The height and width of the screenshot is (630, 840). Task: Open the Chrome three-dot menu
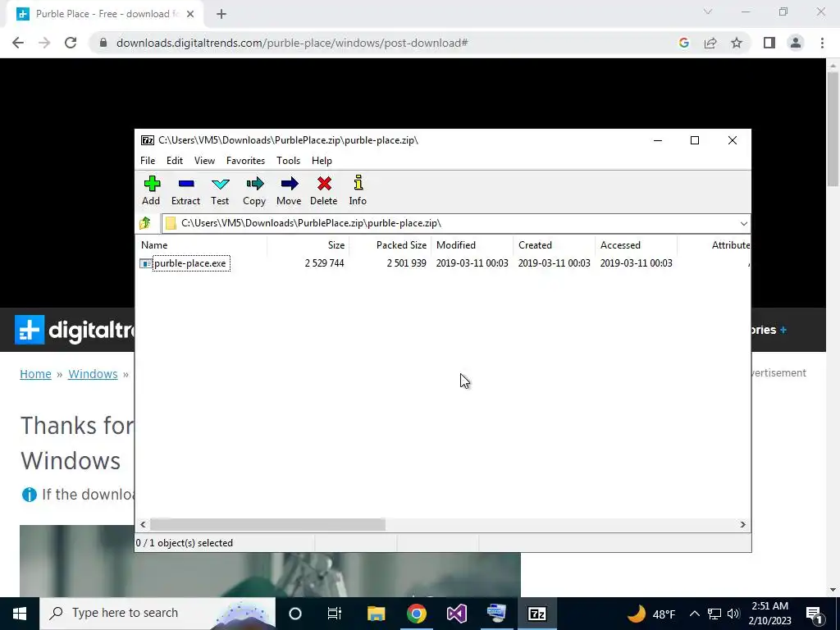822,43
